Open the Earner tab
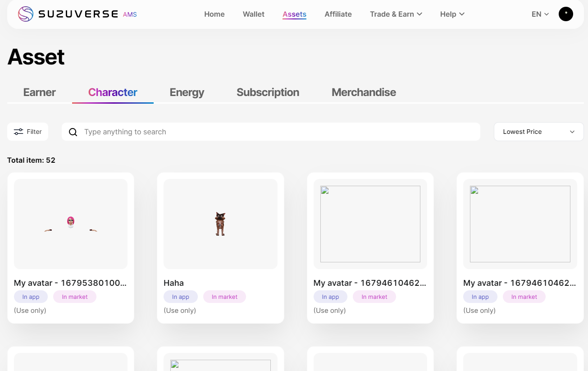This screenshot has width=588, height=371. (x=39, y=92)
